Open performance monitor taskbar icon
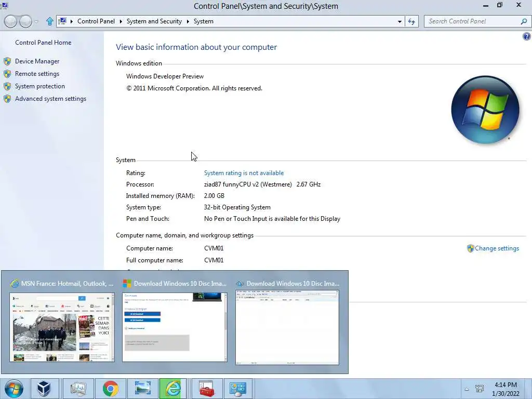Viewport: 532px width, 399px height. pyautogui.click(x=79, y=389)
